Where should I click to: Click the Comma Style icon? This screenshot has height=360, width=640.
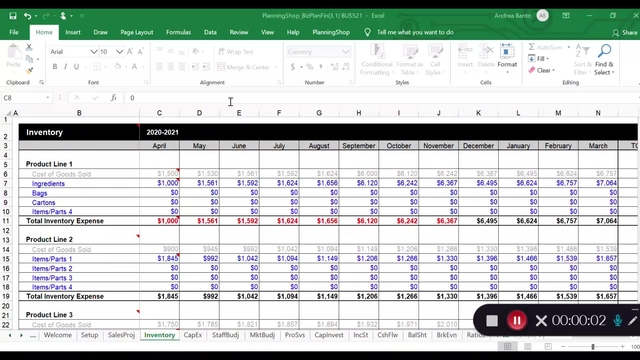(x=321, y=67)
